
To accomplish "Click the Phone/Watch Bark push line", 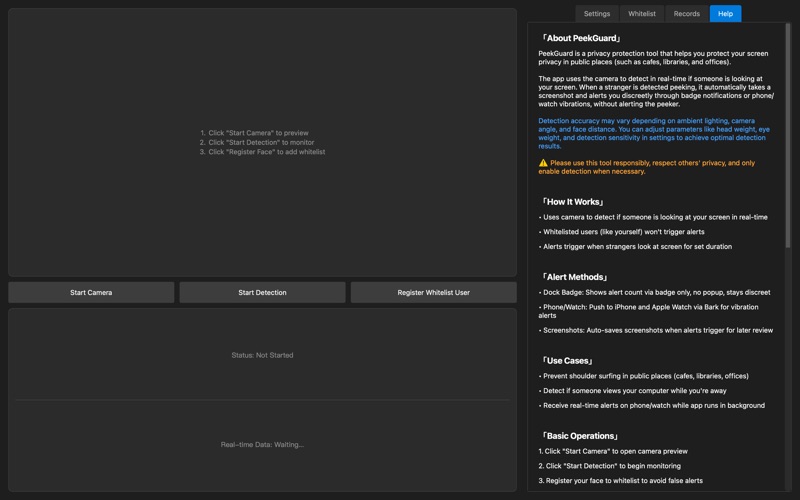I will click(x=648, y=311).
